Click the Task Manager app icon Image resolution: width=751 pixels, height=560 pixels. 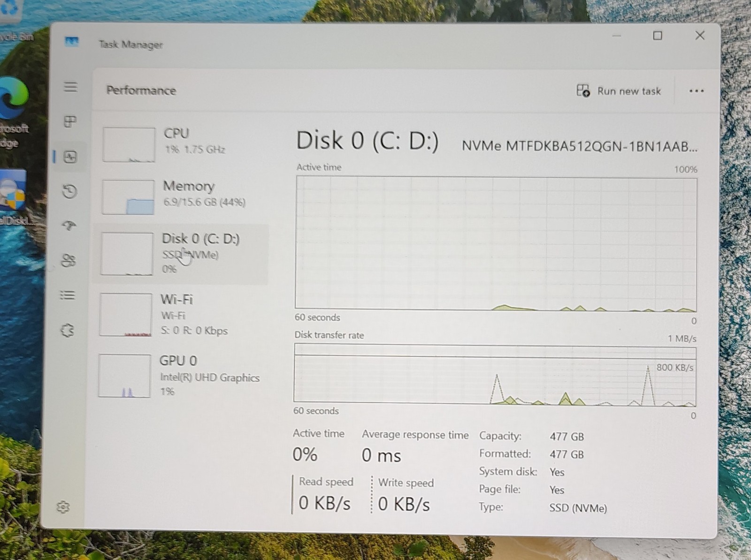tap(72, 42)
